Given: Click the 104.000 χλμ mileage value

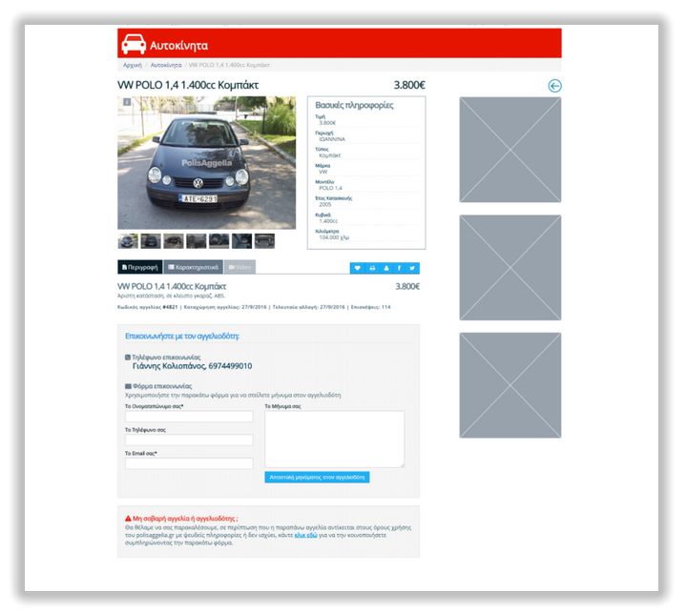Looking at the screenshot, I should pos(334,237).
